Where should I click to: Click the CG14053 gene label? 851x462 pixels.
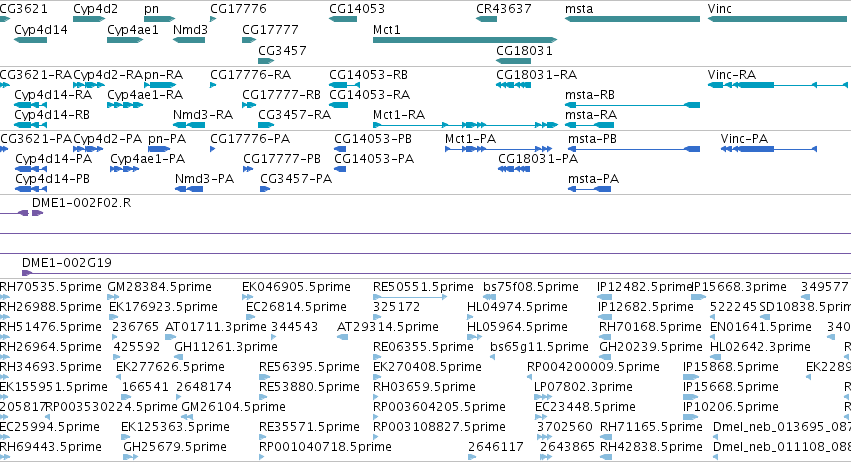pos(357,9)
